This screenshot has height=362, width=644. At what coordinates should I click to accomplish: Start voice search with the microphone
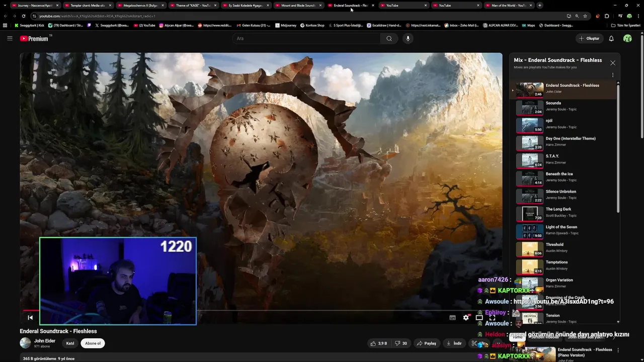[408, 38]
